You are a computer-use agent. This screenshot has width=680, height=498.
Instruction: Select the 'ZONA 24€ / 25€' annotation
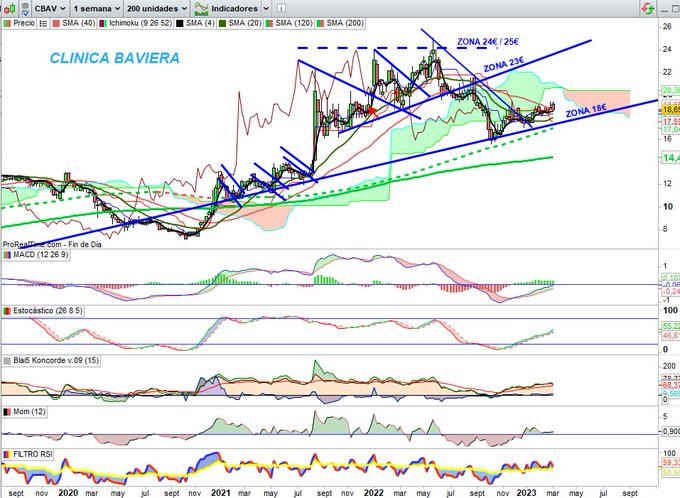[x=488, y=42]
